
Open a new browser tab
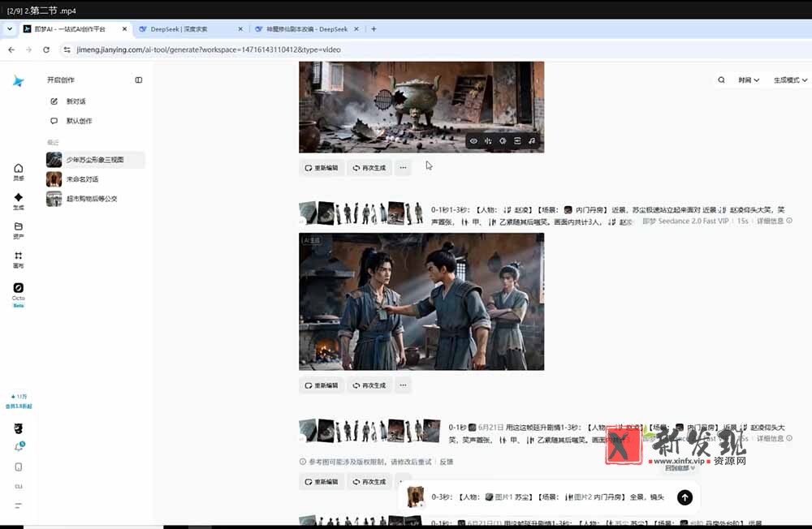(x=374, y=29)
